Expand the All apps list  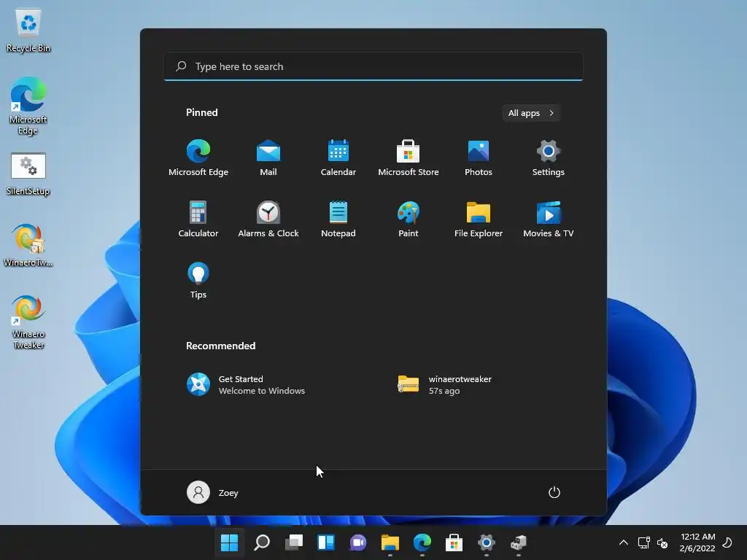[x=531, y=113]
